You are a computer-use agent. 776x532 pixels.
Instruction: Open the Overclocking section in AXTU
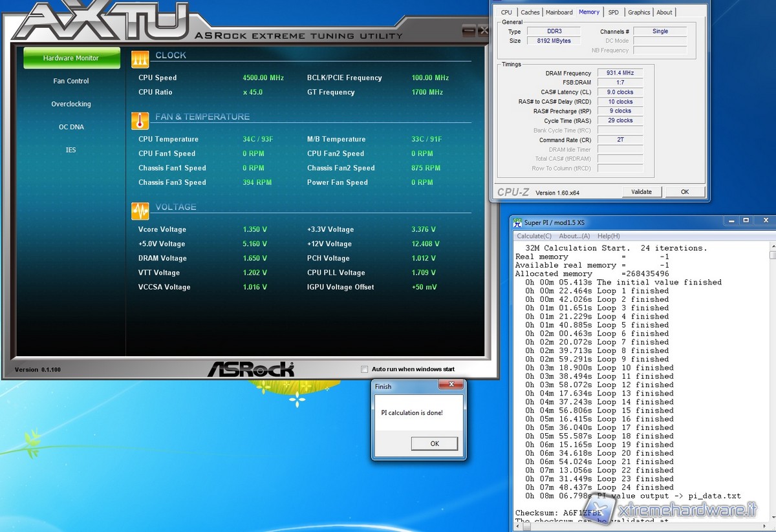(71, 104)
